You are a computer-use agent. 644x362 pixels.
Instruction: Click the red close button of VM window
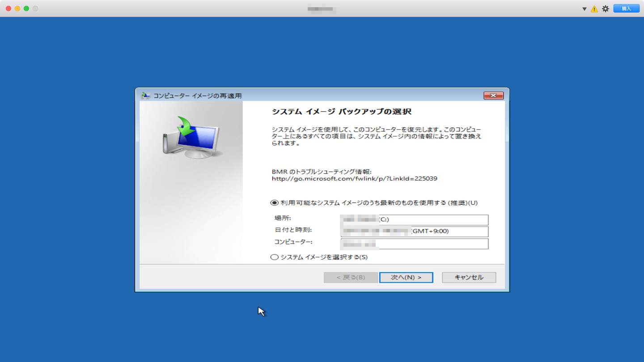(x=8, y=8)
